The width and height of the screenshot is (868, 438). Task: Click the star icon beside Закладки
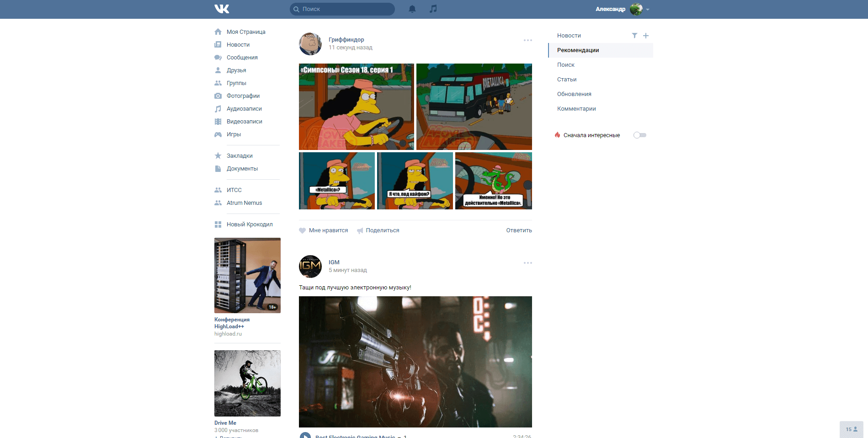(x=218, y=156)
